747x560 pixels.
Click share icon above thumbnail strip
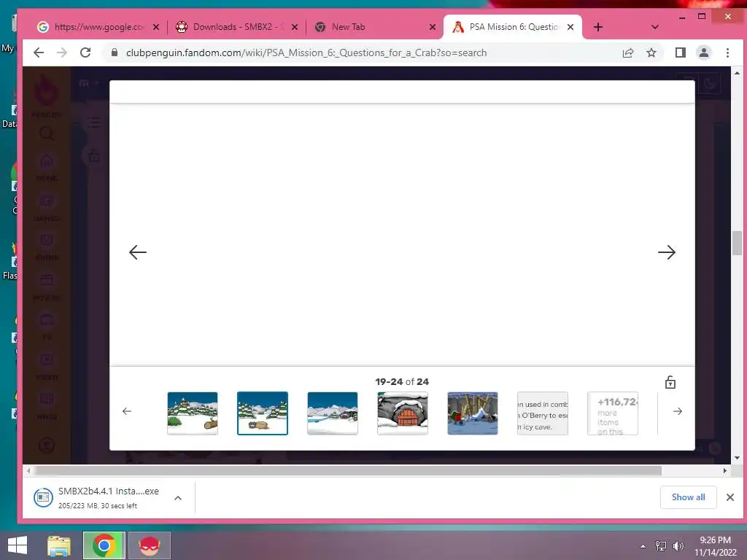pos(670,382)
